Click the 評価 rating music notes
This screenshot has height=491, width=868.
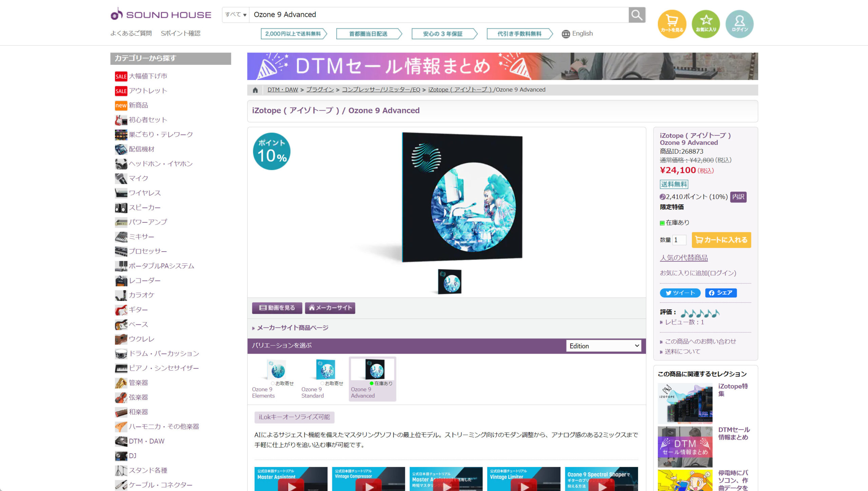[x=700, y=313]
